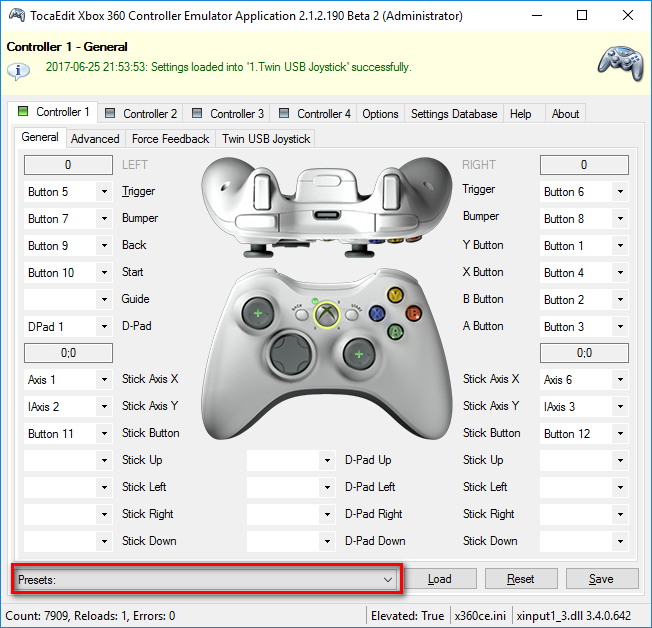Open the Options tab
This screenshot has width=652, height=628.
380,114
